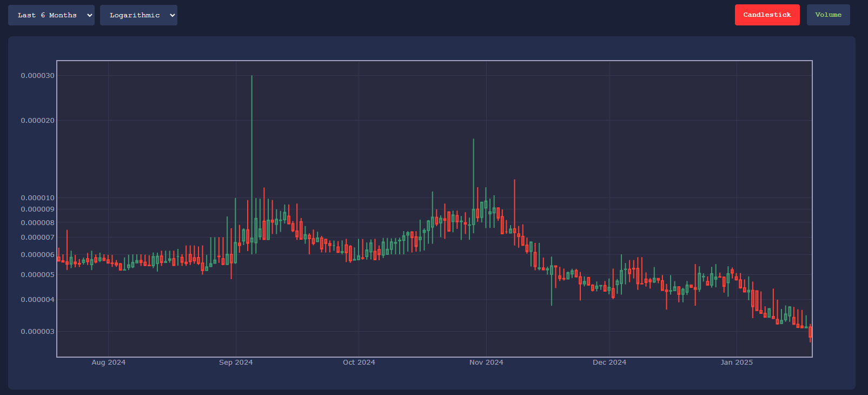Open the Last 6 Months time range dropdown
Image resolution: width=868 pixels, height=395 pixels.
click(51, 15)
